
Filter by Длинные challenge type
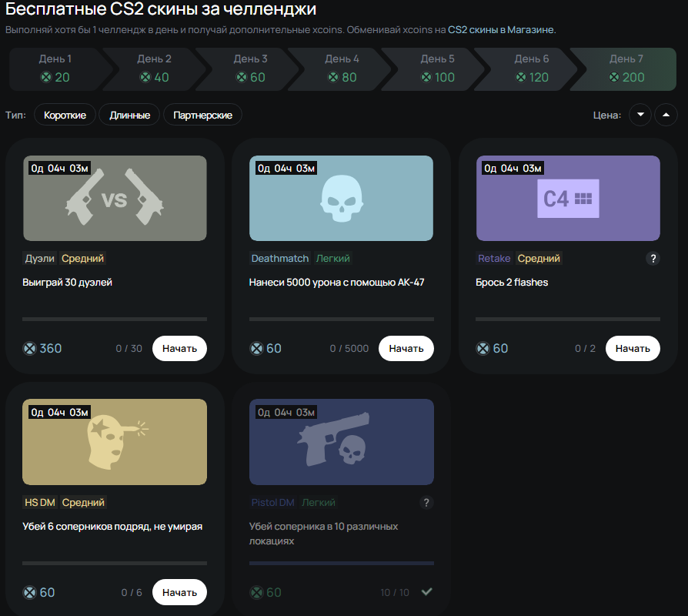pos(129,115)
